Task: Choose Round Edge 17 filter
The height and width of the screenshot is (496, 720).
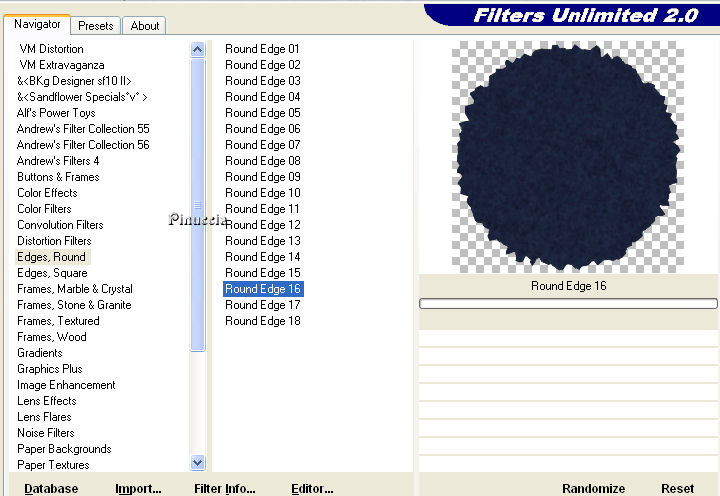Action: 263,305
